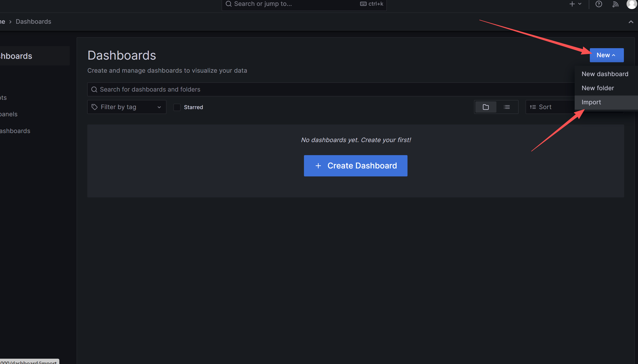This screenshot has width=638, height=364.
Task: Click the Create Dashboard button
Action: pos(356,166)
